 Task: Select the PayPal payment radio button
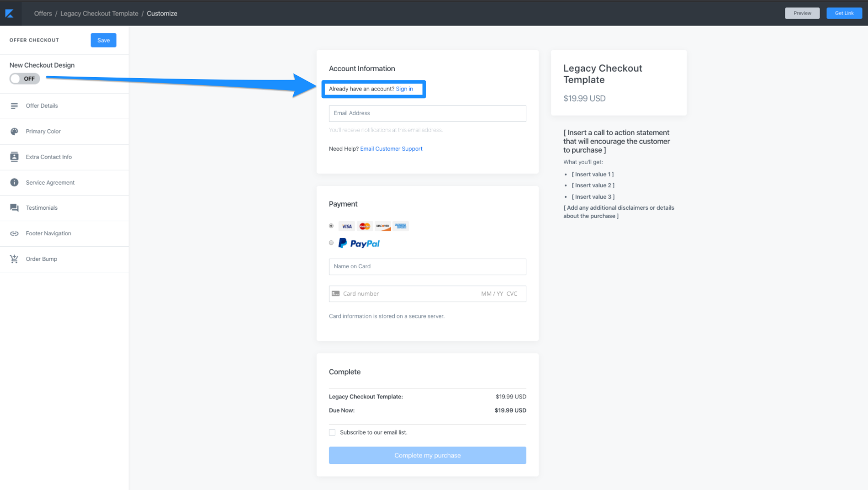331,243
